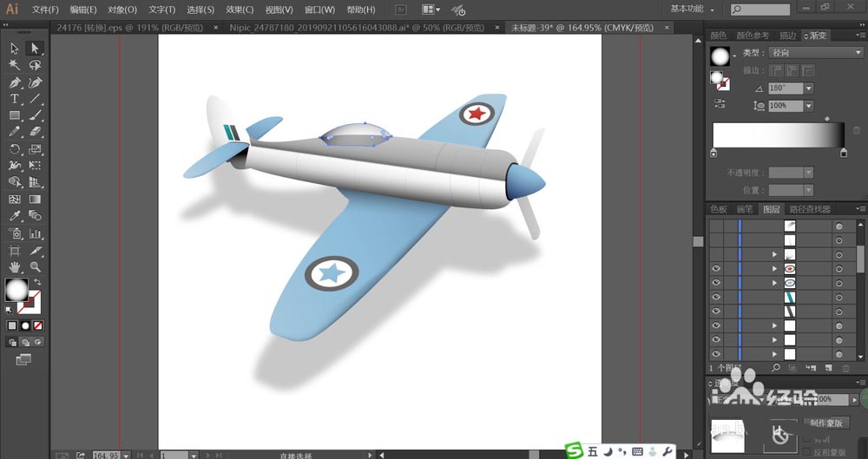Open the gradient angle 180° dropdown
The image size is (868, 459).
coord(809,88)
